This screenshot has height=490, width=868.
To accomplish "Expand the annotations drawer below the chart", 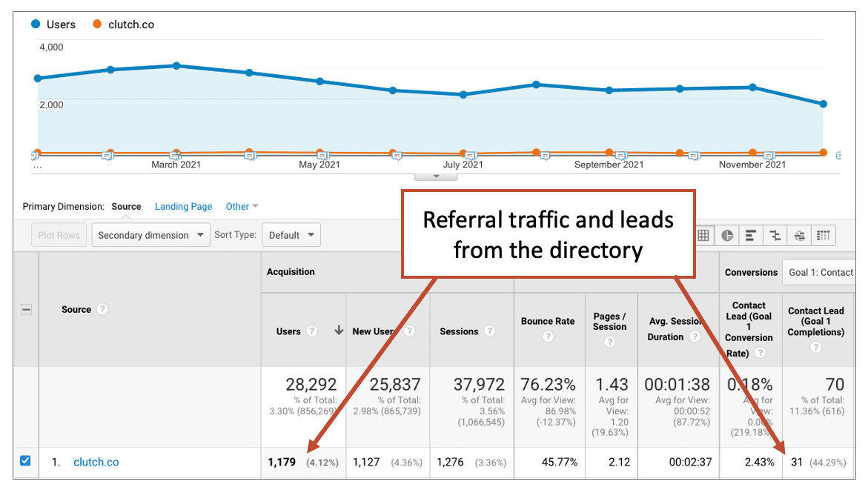I will click(436, 176).
